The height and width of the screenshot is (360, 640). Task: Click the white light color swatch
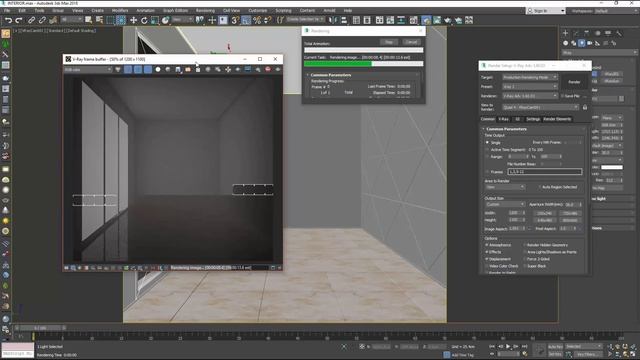point(612,167)
